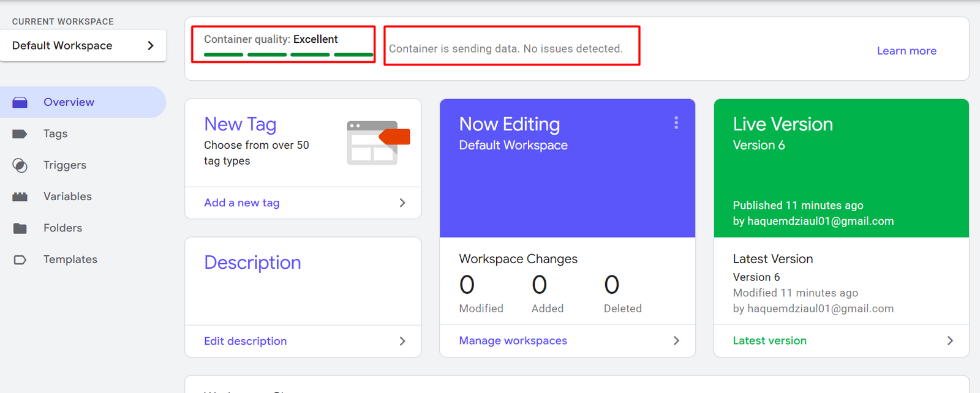
Task: Open the Now Editing three-dot menu
Action: (x=676, y=123)
